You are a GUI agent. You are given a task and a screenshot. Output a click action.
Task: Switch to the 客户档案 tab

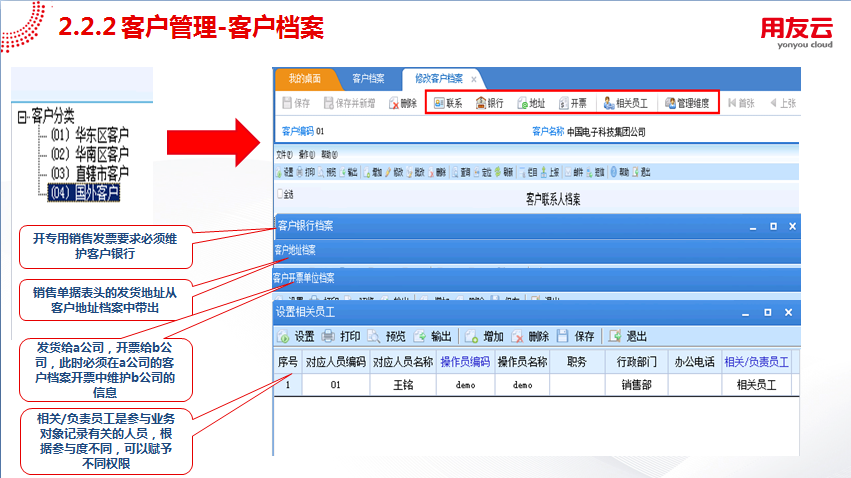click(x=369, y=79)
